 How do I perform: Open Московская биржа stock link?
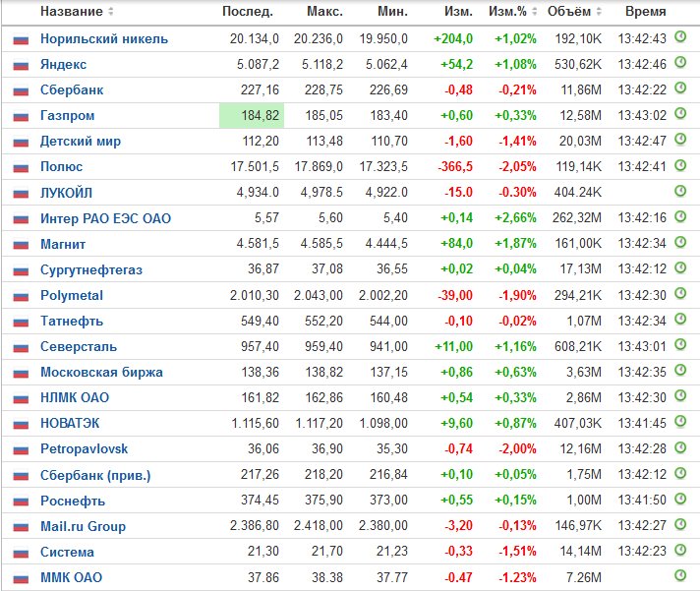click(102, 373)
